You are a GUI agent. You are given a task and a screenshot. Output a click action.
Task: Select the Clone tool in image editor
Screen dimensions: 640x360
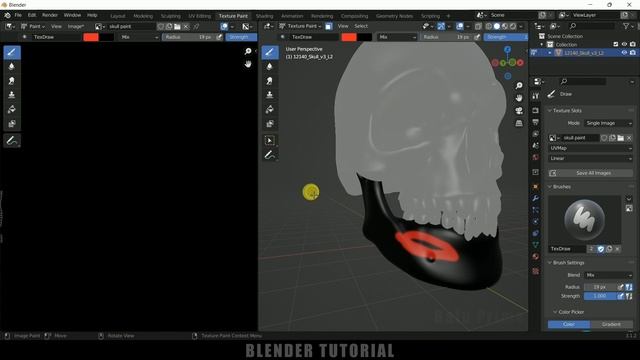coord(12,95)
